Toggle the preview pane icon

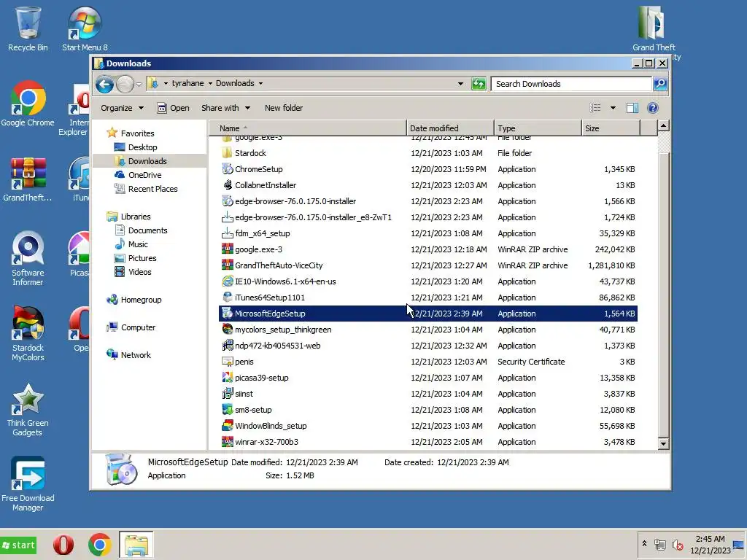(632, 108)
